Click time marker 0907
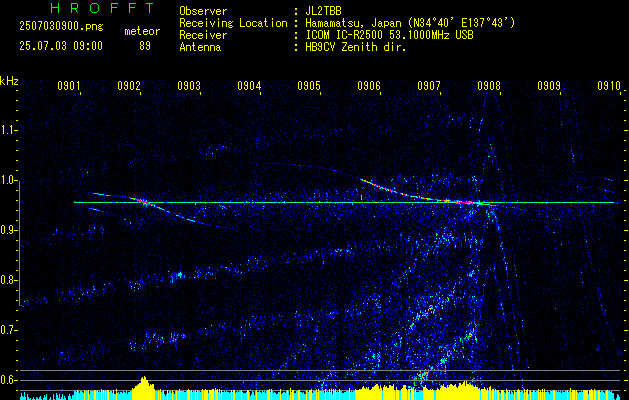Viewport: 629px width, 400px height. tap(429, 86)
